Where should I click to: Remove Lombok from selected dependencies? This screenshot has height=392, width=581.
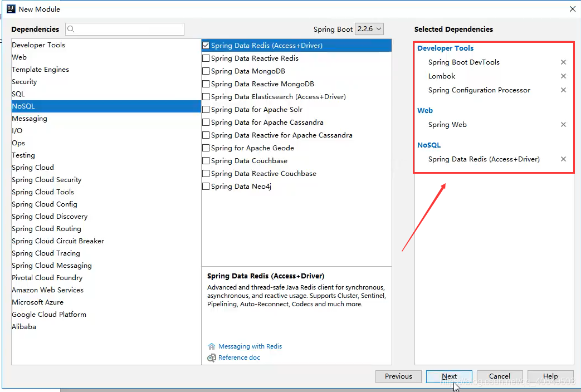pyautogui.click(x=563, y=76)
